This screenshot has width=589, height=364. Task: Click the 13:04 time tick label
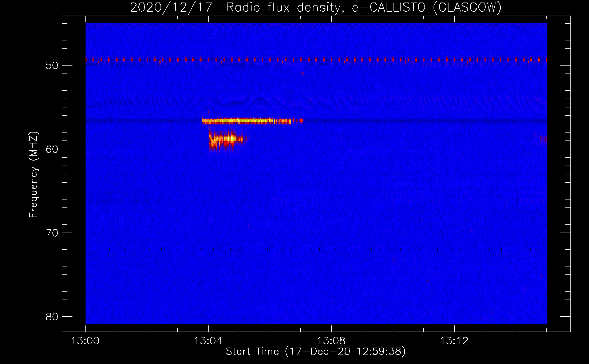coord(208,341)
